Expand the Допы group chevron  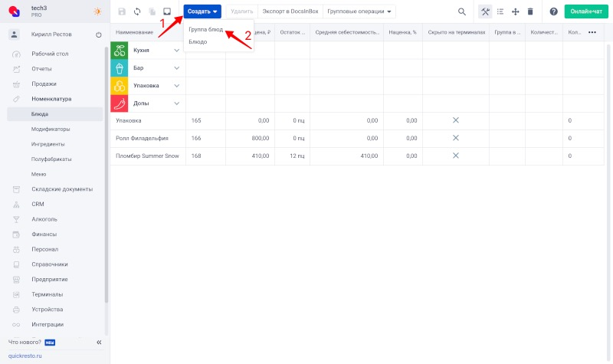[x=177, y=103]
